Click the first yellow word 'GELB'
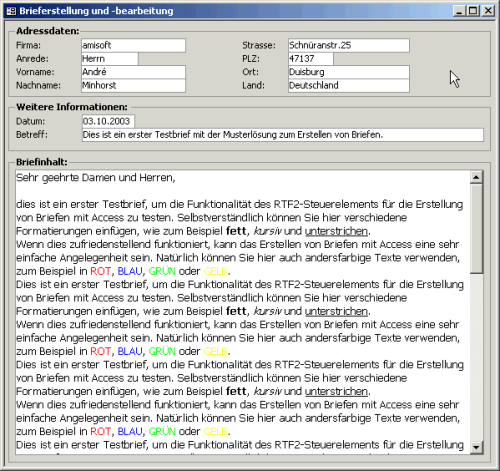This screenshot has width=500, height=471. coord(216,271)
